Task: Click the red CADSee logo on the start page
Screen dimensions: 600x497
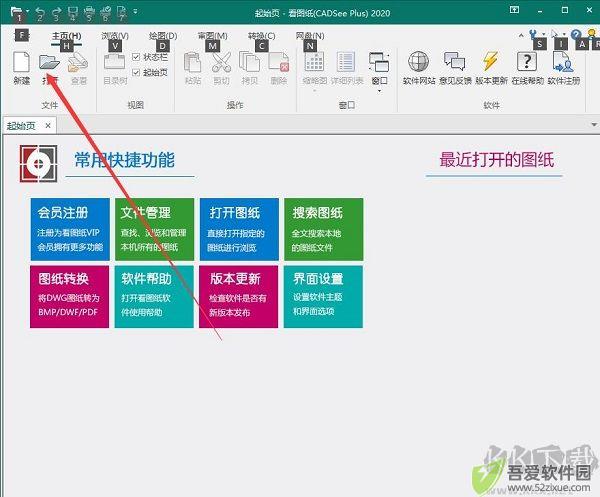Action: click(39, 163)
